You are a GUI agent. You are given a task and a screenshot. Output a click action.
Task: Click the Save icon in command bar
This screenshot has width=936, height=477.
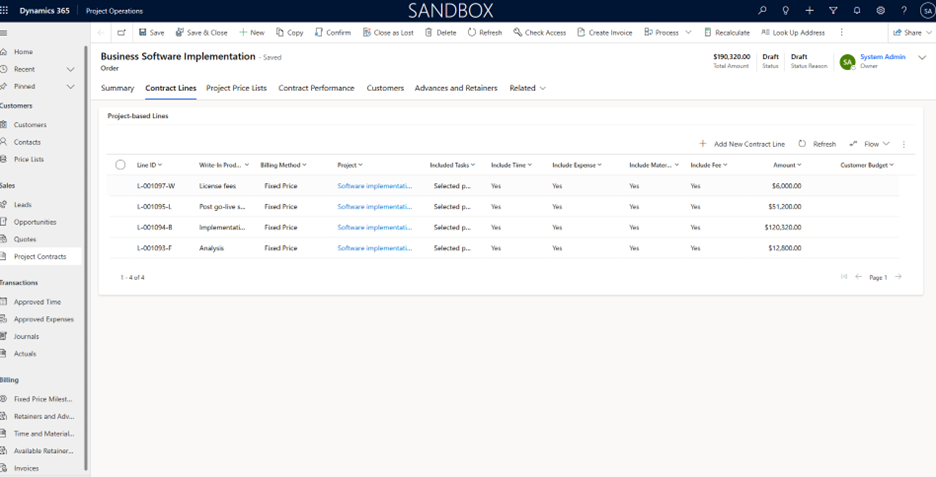[x=143, y=32]
